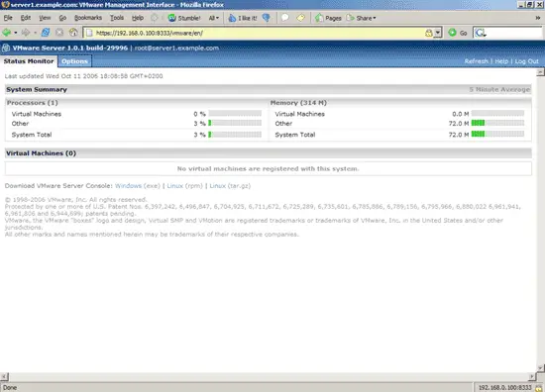
Task: Open the address bar history dropdown
Action: (438, 33)
